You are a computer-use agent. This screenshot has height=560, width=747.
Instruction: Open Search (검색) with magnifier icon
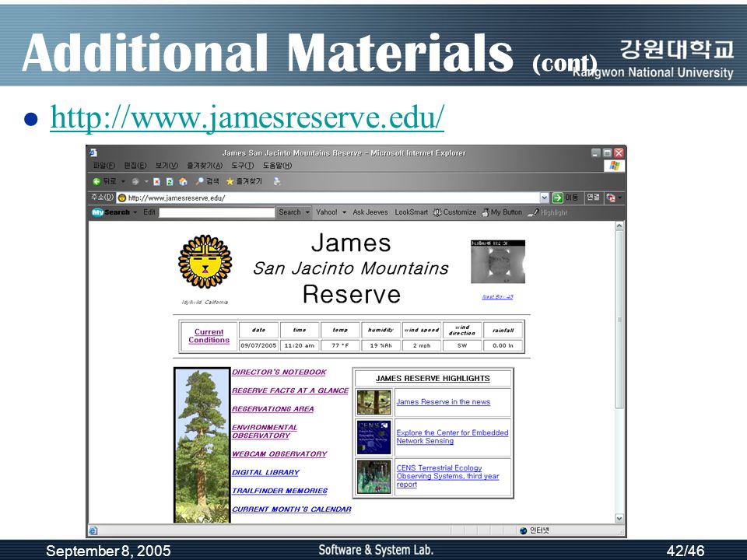[x=207, y=181]
